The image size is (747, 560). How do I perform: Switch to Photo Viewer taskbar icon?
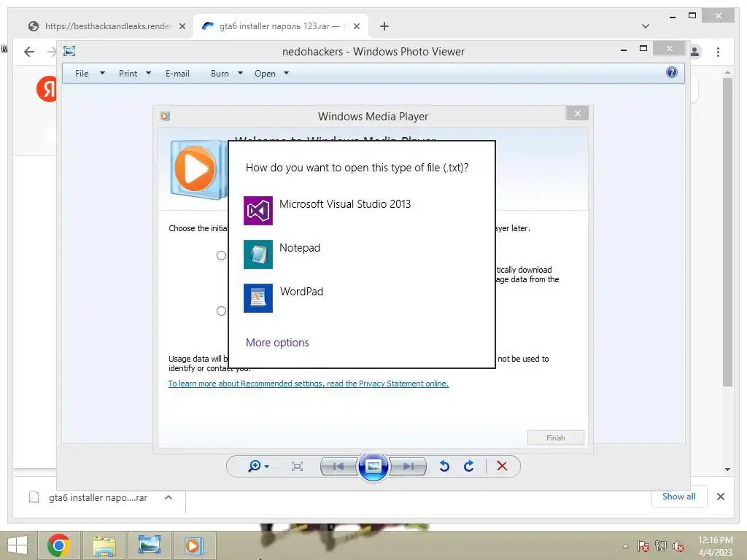point(149,545)
